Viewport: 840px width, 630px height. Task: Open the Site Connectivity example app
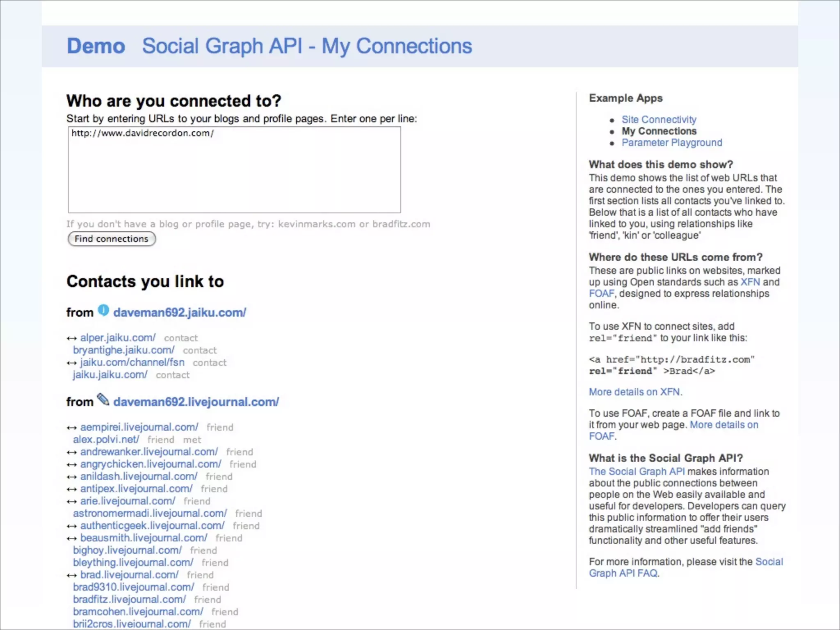point(659,120)
